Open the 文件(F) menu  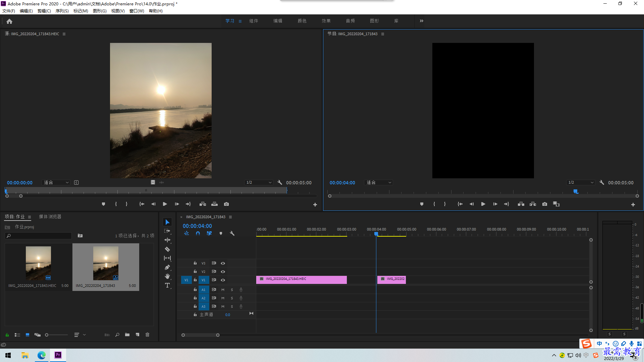pyautogui.click(x=9, y=11)
